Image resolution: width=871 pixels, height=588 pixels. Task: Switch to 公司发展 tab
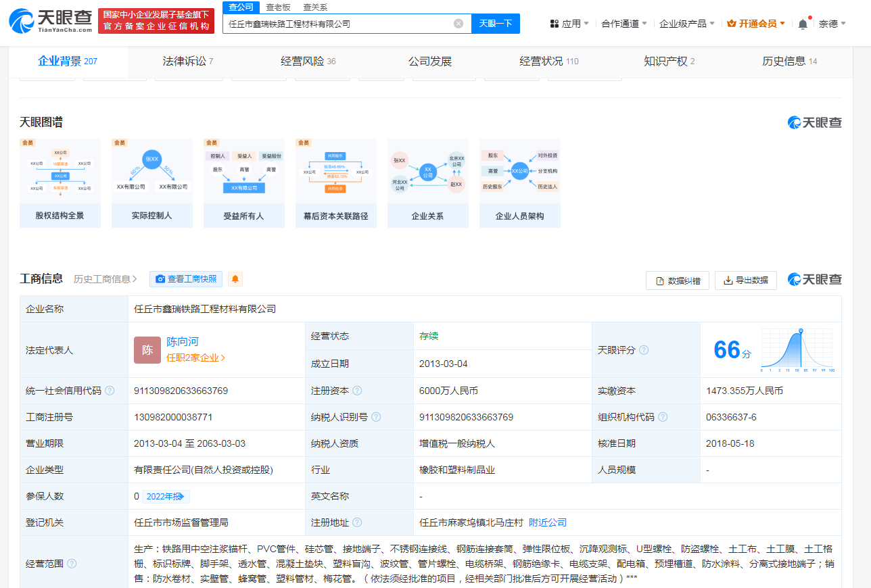tap(430, 62)
